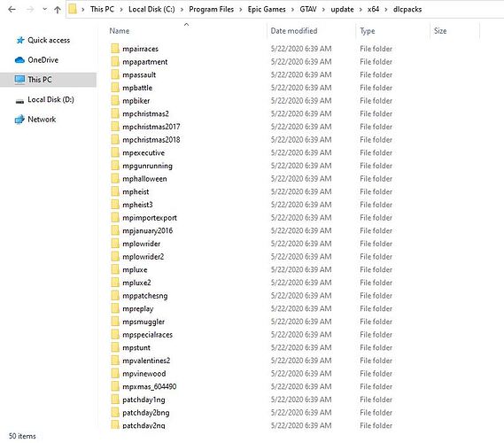Select the mpchristmas2018 folder icon

[115, 139]
